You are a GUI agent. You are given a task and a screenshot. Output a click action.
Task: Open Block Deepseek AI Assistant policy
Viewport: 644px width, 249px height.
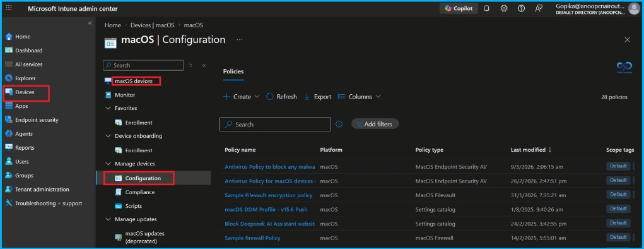coord(270,224)
